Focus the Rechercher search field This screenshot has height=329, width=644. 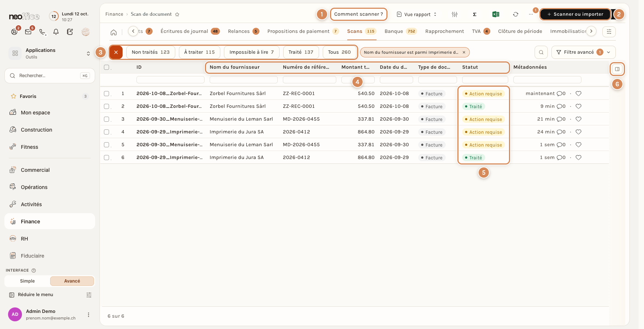(50, 76)
